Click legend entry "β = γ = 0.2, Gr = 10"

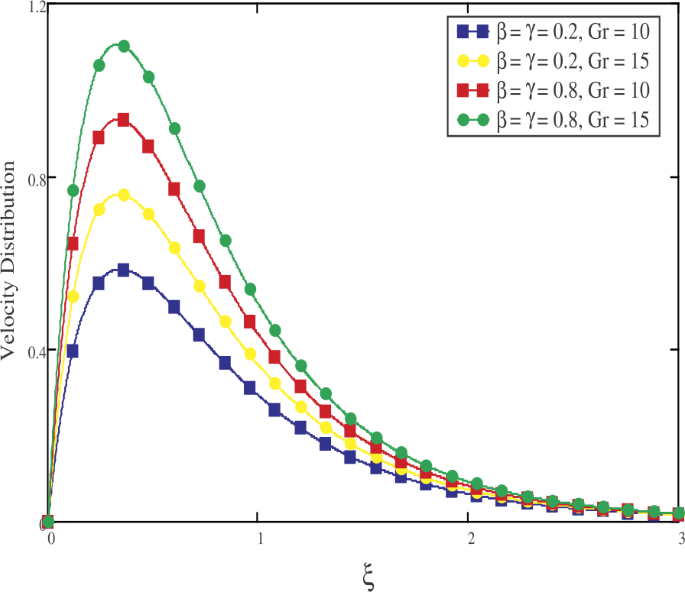click(x=553, y=32)
